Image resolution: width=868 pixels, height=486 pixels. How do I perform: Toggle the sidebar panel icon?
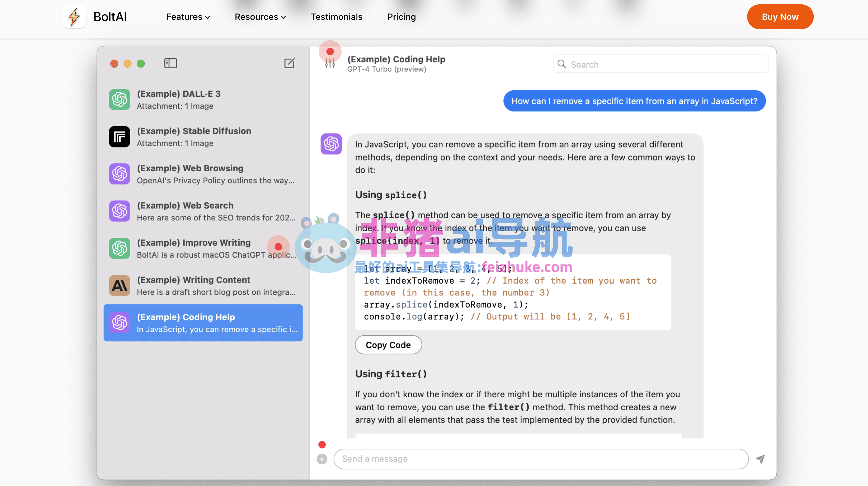[x=170, y=63]
